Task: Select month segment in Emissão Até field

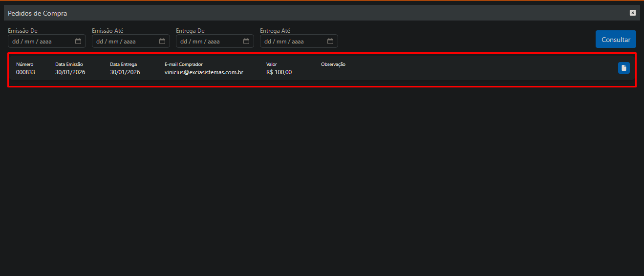Action: (113, 42)
